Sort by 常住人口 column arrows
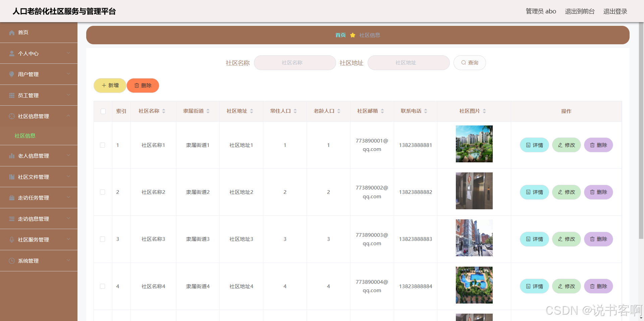Viewport: 644px width, 321px height. [x=295, y=111]
